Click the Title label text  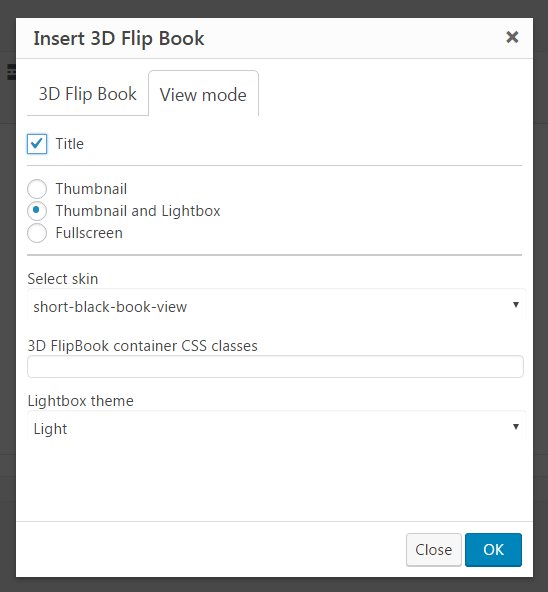69,144
